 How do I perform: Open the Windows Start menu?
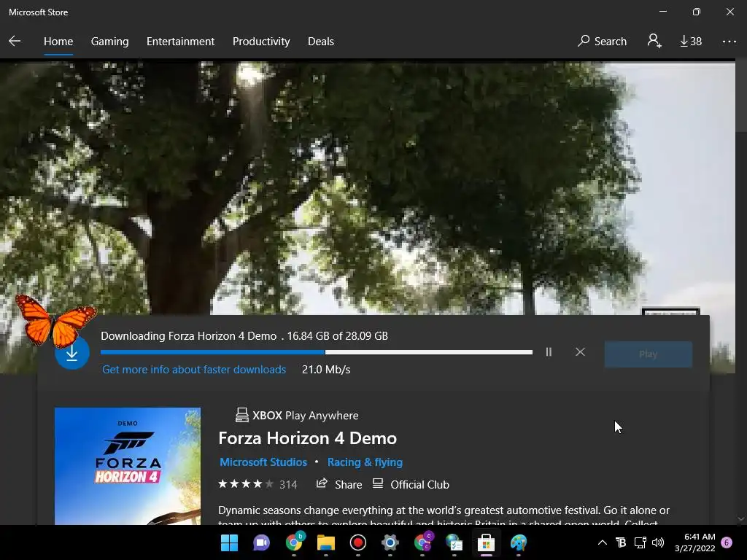(229, 542)
